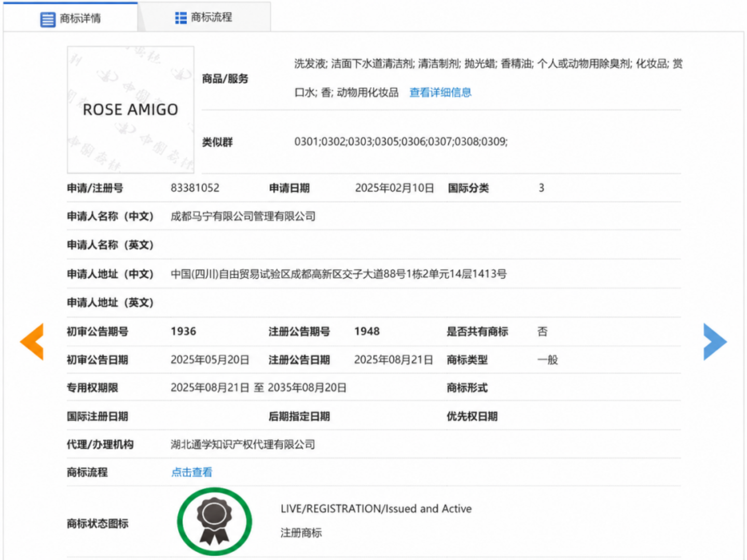Image resolution: width=747 pixels, height=560 pixels.
Task: Click the 商标流程 grid icon
Action: [x=181, y=18]
